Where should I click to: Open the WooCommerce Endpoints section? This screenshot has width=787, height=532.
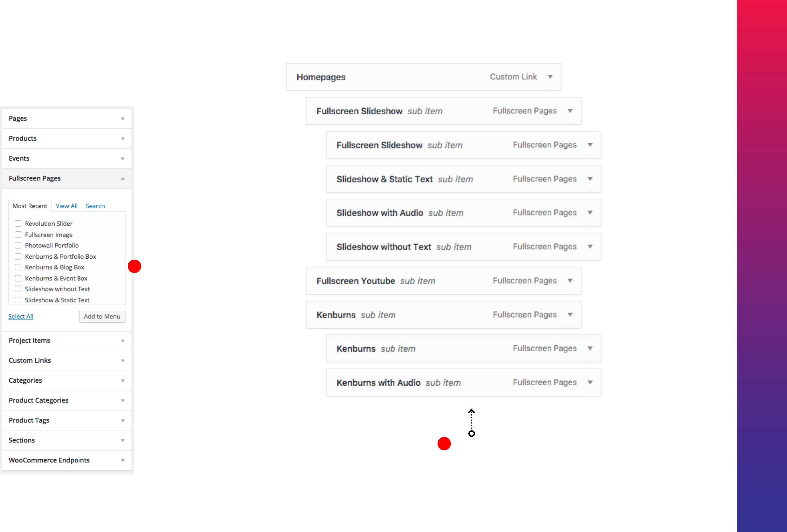click(67, 460)
